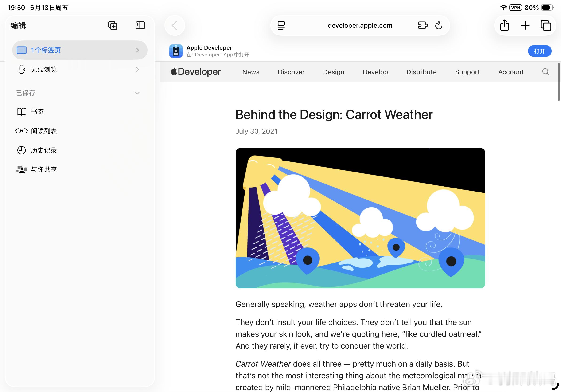Screen dimensions: 561x392
Task: Click italic Carrot Weather text in article
Action: 263,364
